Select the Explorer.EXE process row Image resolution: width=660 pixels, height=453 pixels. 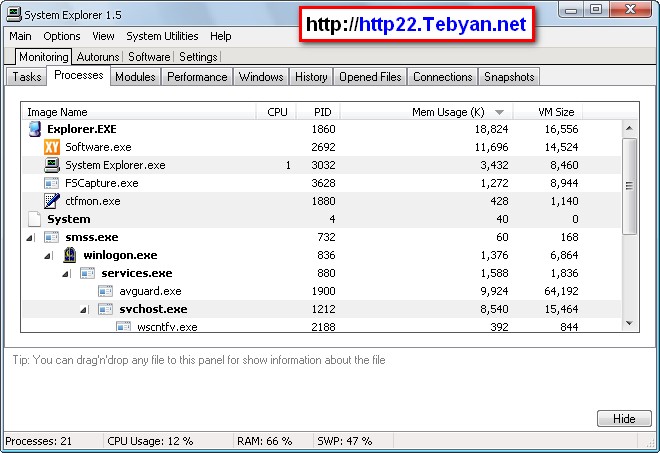click(322, 129)
